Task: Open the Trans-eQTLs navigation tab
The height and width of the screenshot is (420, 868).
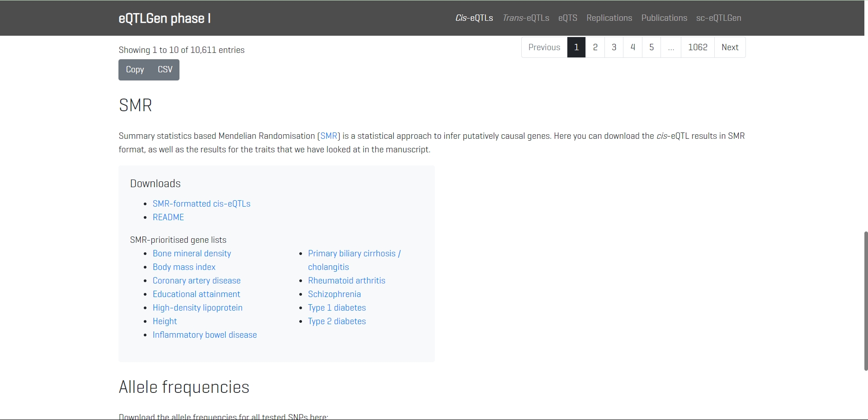Action: (x=526, y=18)
